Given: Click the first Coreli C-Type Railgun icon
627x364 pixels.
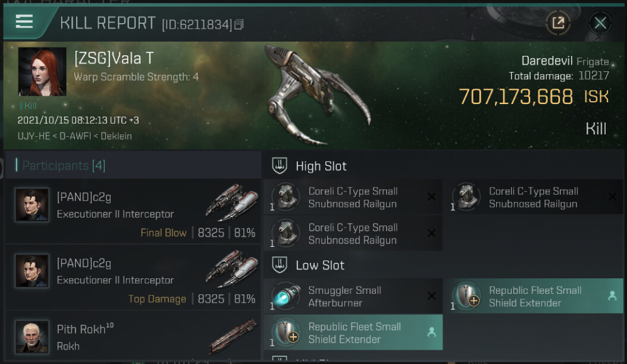Looking at the screenshot, I should pyautogui.click(x=286, y=197).
